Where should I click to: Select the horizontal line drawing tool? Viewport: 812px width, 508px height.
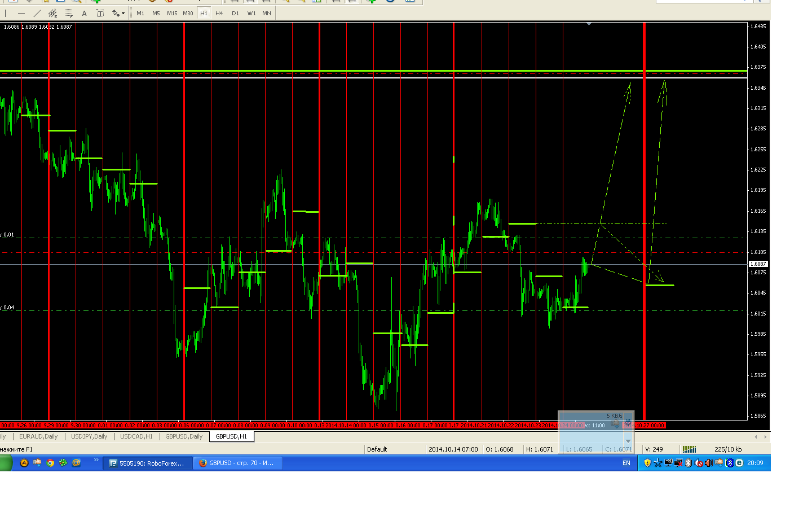21,13
